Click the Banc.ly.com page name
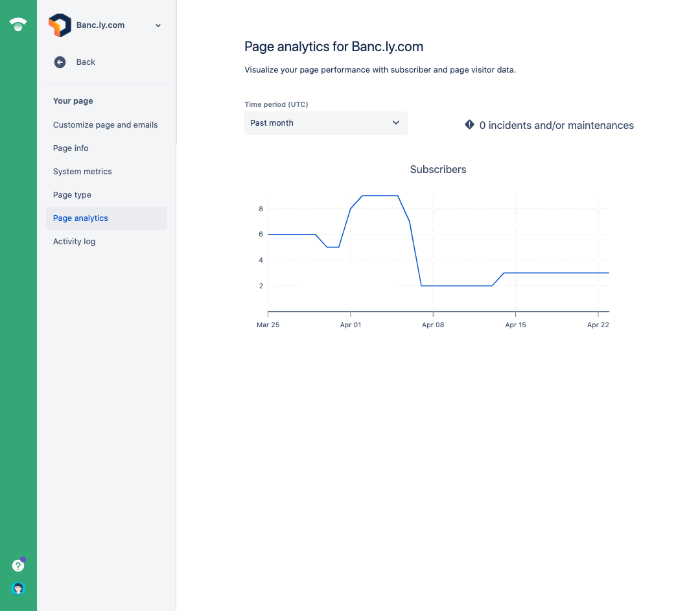The width and height of the screenshot is (700, 611). tap(100, 25)
